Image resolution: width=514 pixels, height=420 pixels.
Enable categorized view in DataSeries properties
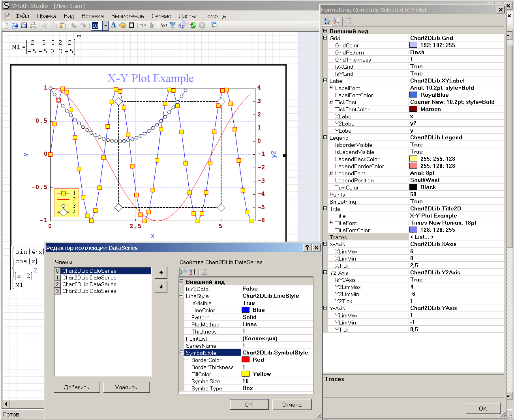tap(184, 272)
